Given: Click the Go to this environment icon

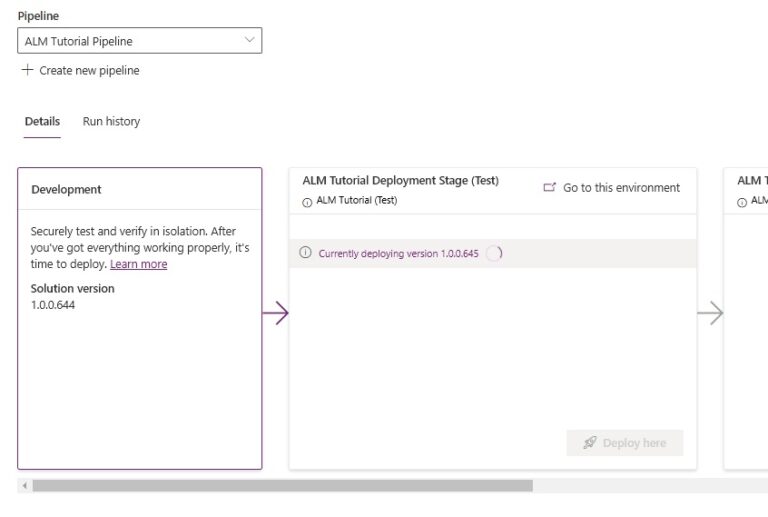Looking at the screenshot, I should [549, 187].
